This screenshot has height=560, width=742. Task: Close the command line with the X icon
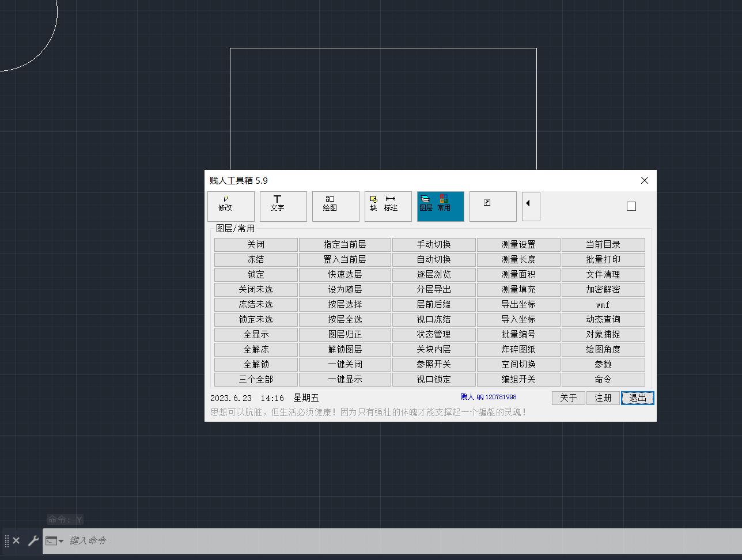[16, 540]
